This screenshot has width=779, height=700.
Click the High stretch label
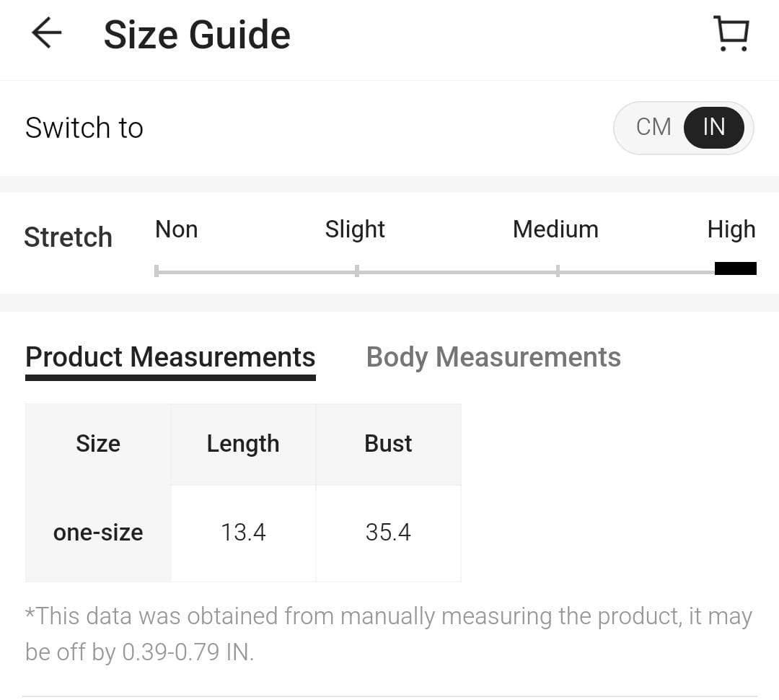(731, 229)
